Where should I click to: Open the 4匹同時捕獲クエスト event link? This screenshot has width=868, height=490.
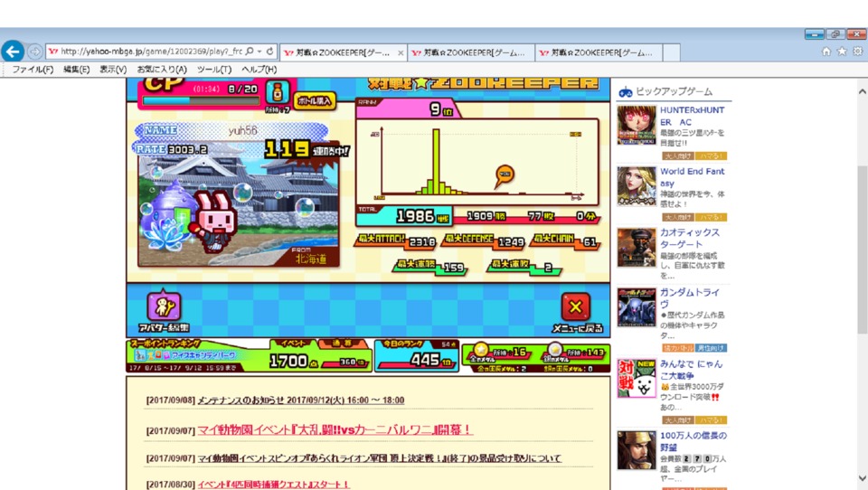click(273, 485)
